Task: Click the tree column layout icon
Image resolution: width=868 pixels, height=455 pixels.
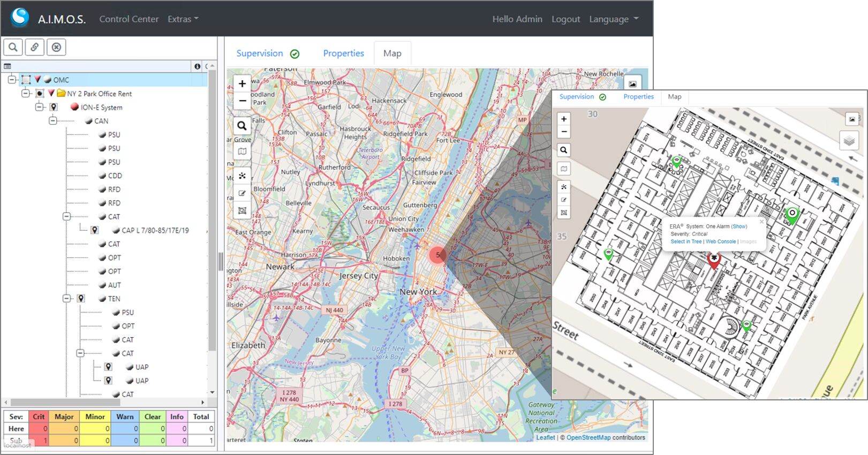Action: (x=7, y=66)
